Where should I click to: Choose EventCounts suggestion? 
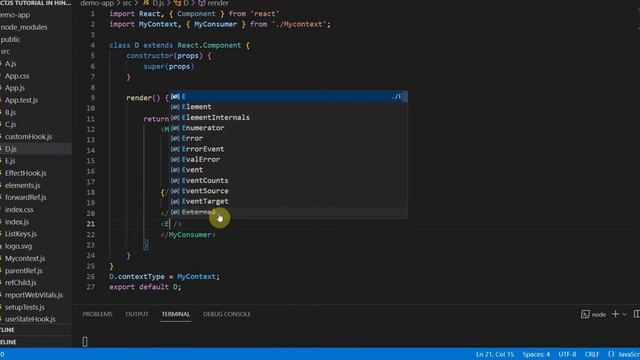pyautogui.click(x=289, y=180)
